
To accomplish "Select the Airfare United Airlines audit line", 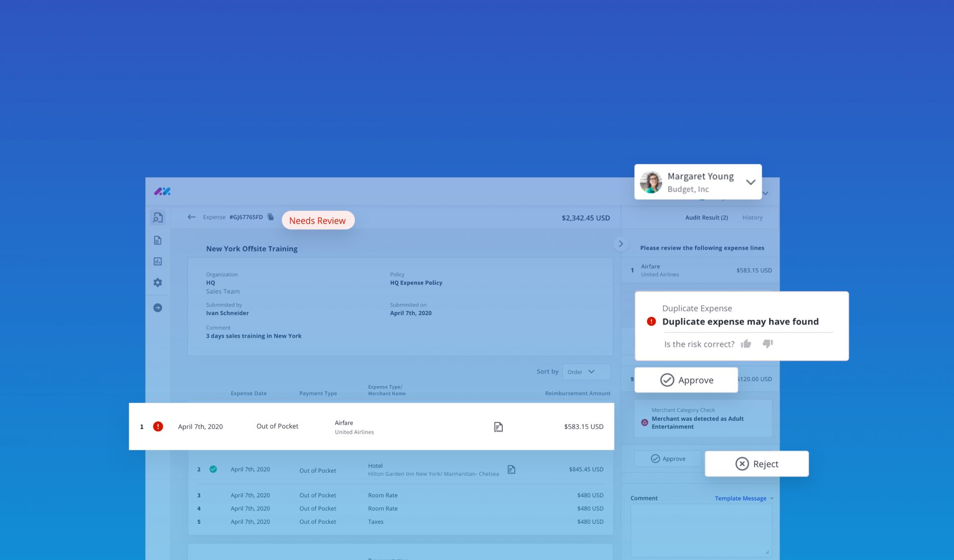I will [x=701, y=270].
